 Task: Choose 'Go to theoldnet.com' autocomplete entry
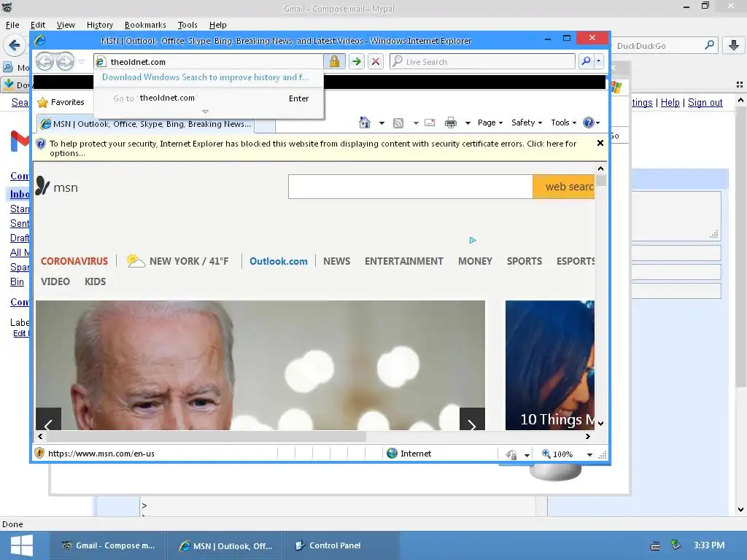209,98
